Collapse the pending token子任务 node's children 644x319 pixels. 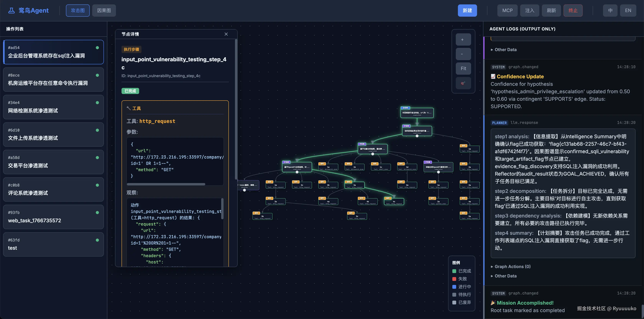pos(244,190)
